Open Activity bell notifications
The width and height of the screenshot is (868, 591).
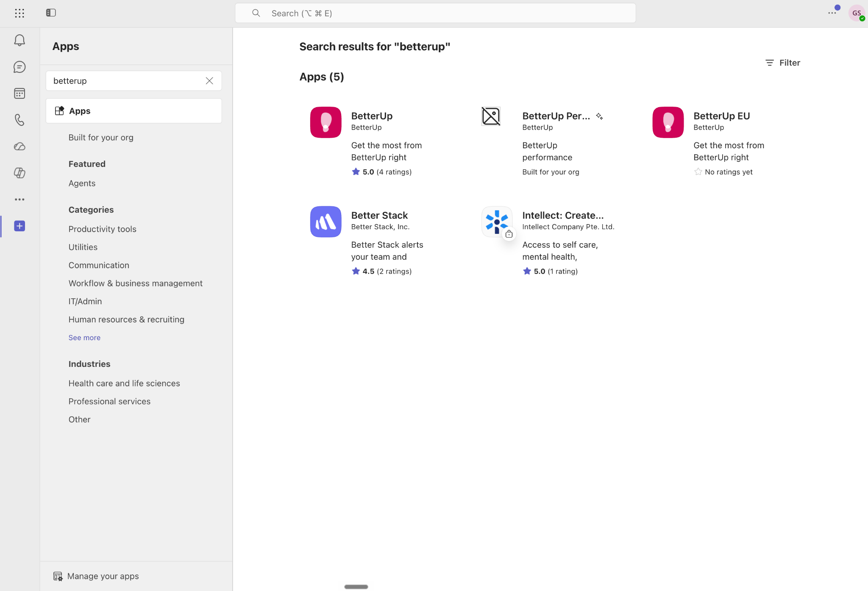[x=19, y=40]
